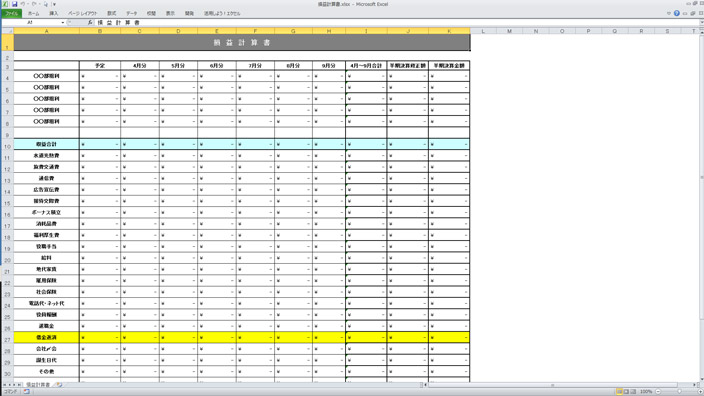Click the Save icon in quick access toolbar
This screenshot has width=704, height=396.
click(14, 4)
